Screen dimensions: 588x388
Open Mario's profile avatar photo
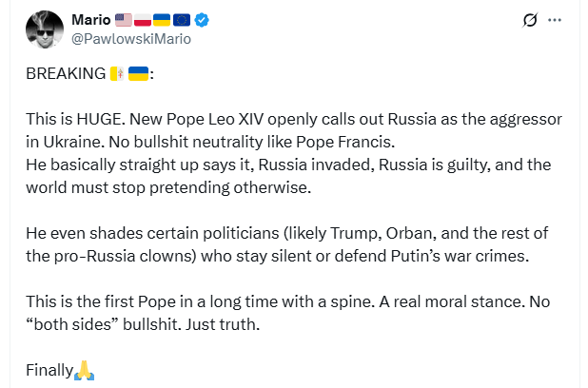tap(45, 29)
